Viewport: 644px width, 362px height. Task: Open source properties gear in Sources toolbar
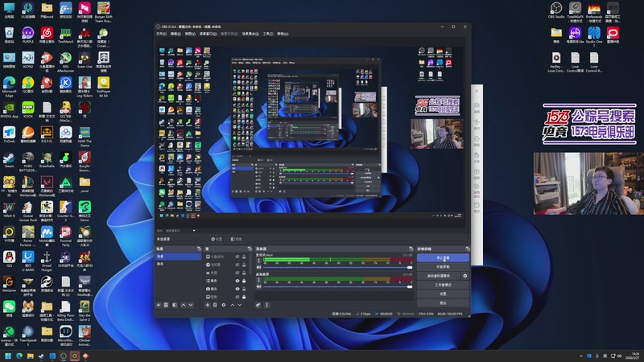224,305
